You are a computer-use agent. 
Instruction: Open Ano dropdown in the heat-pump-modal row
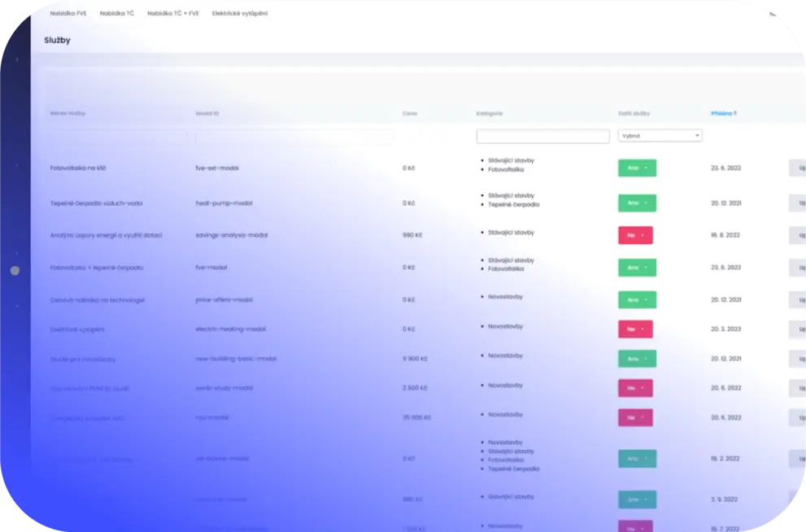point(637,203)
